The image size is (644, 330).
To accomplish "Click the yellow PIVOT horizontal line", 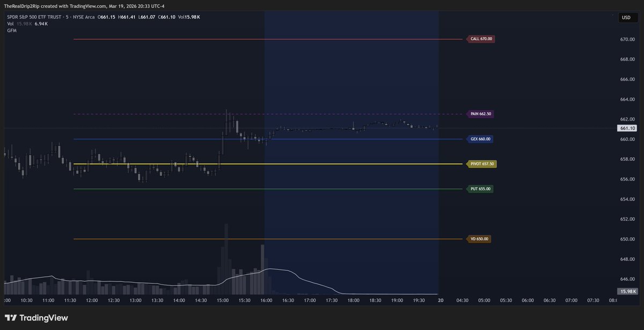I will point(267,164).
